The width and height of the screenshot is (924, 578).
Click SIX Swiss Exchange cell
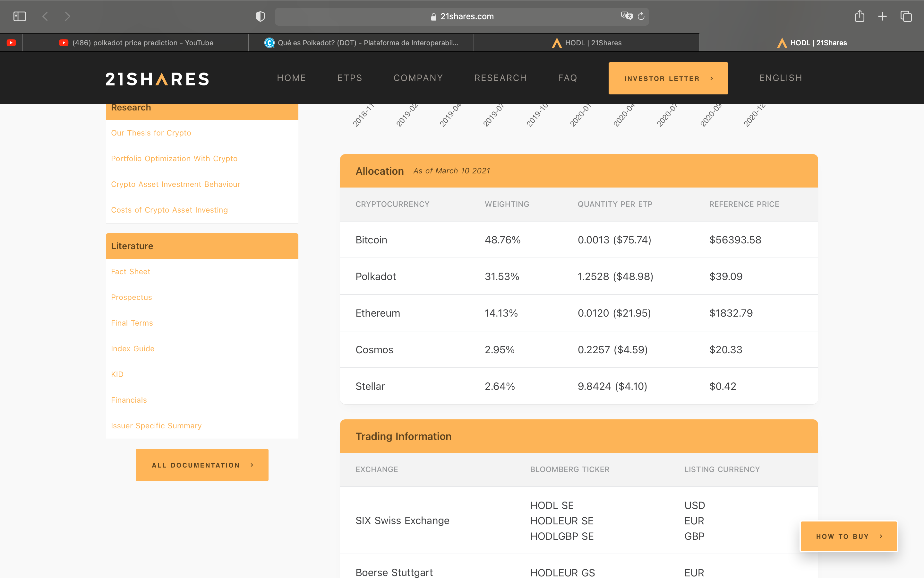(x=402, y=521)
